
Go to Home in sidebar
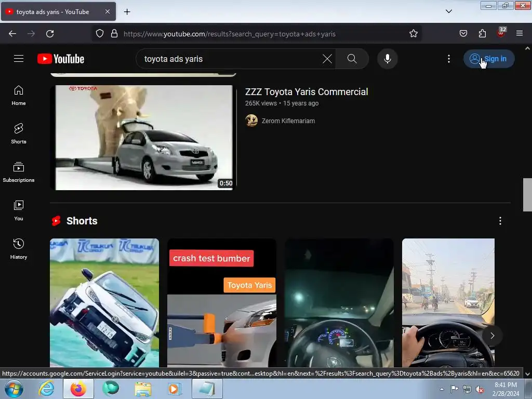tap(19, 96)
